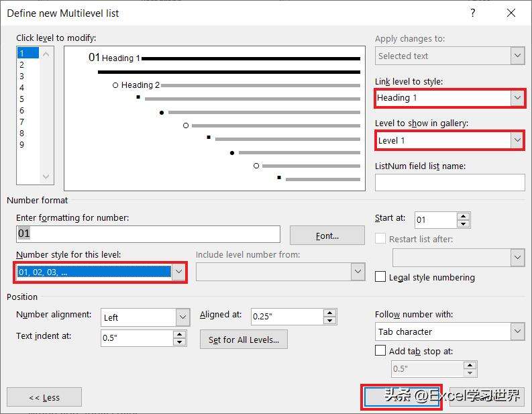Open Number style for this level dropdown
The image size is (532, 414).
point(178,272)
